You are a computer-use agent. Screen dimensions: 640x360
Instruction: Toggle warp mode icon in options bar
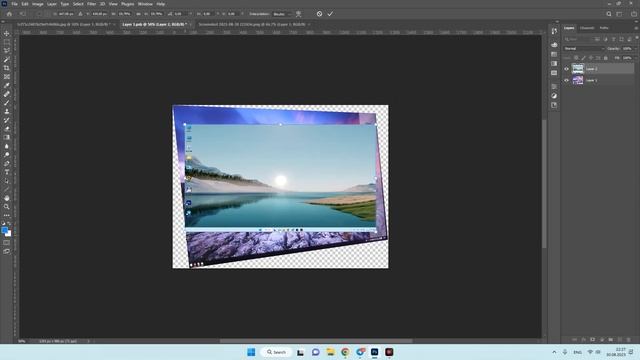tap(299, 14)
